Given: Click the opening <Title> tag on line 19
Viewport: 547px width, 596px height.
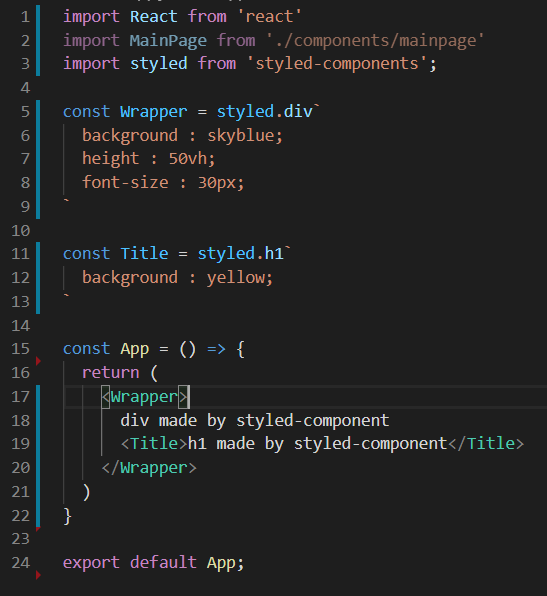Looking at the screenshot, I should coord(154,444).
